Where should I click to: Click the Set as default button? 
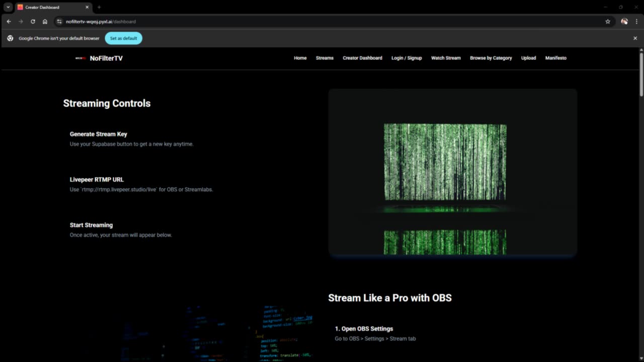click(123, 38)
